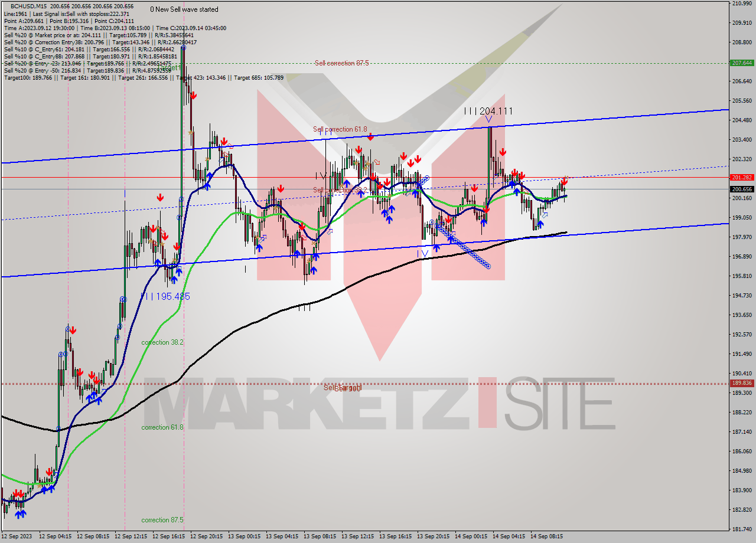Viewport: 756px width, 543px height.
Task: Click the "13 Sep 00:15" time axis label
Action: pyautogui.click(x=244, y=537)
